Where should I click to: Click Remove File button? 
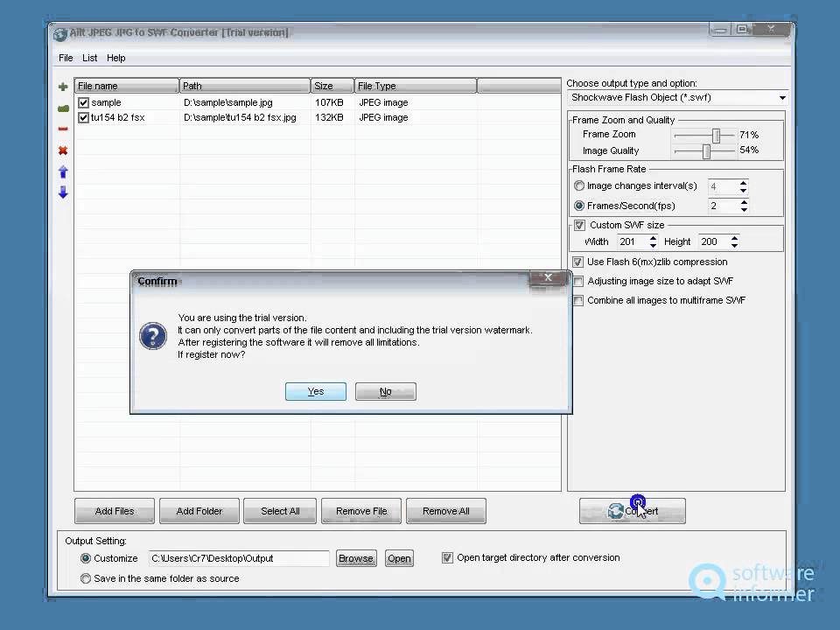(x=361, y=511)
